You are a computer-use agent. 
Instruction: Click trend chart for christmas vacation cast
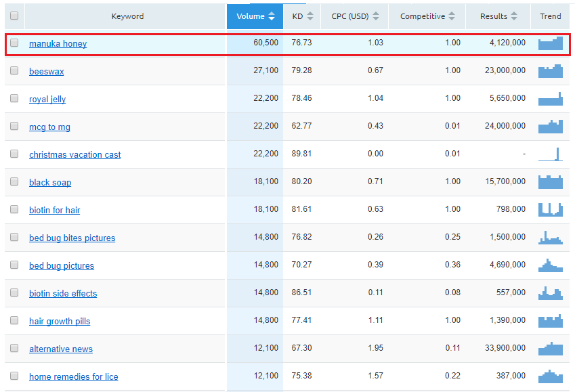(x=550, y=154)
